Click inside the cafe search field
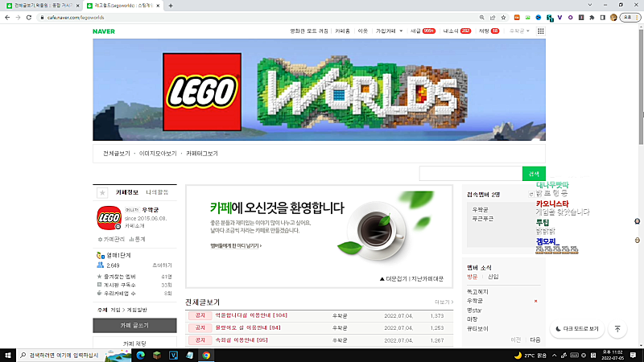The image size is (644, 362). [471, 174]
